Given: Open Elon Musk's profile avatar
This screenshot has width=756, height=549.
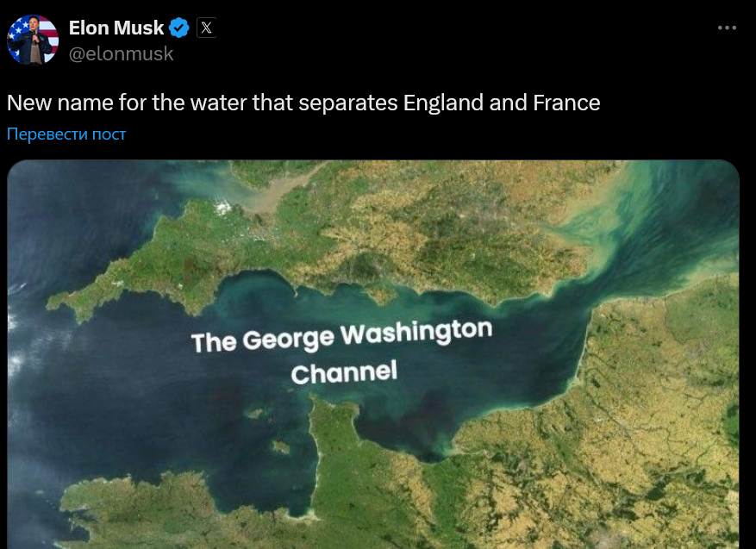Looking at the screenshot, I should point(33,40).
